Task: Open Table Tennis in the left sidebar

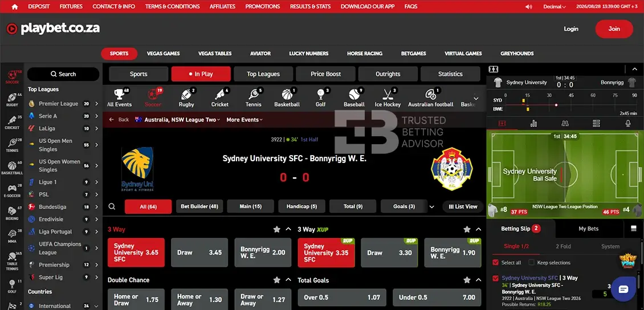Action: click(13, 261)
